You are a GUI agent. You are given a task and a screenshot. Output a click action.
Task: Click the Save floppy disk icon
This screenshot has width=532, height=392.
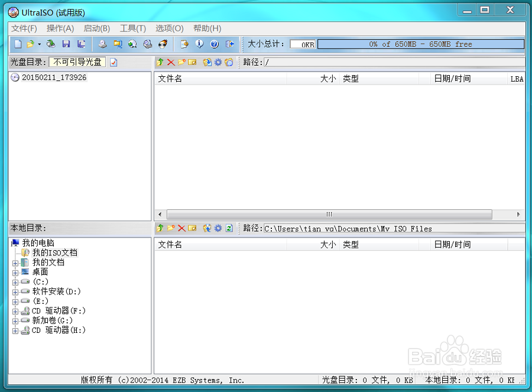[66, 44]
